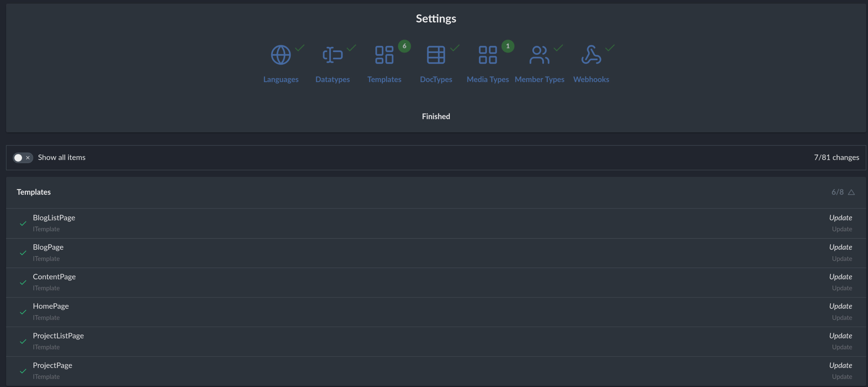
Task: Click the ProjectListPage template name
Action: pos(58,336)
